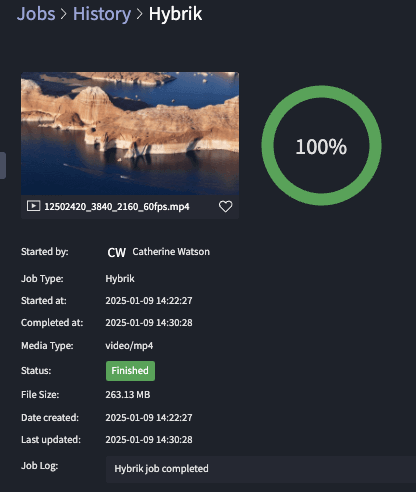Select the 263.13 MB file size value
This screenshot has height=492, width=416.
tap(128, 395)
